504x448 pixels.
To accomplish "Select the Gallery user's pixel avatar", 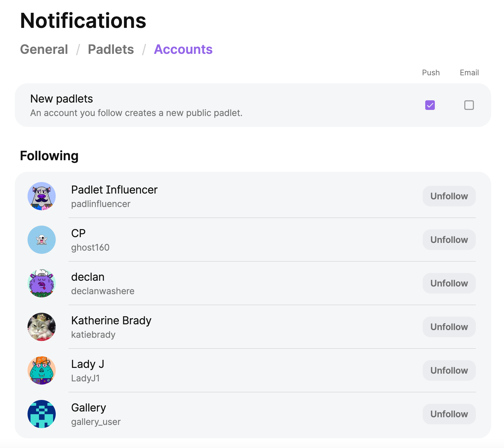I will pos(42,414).
